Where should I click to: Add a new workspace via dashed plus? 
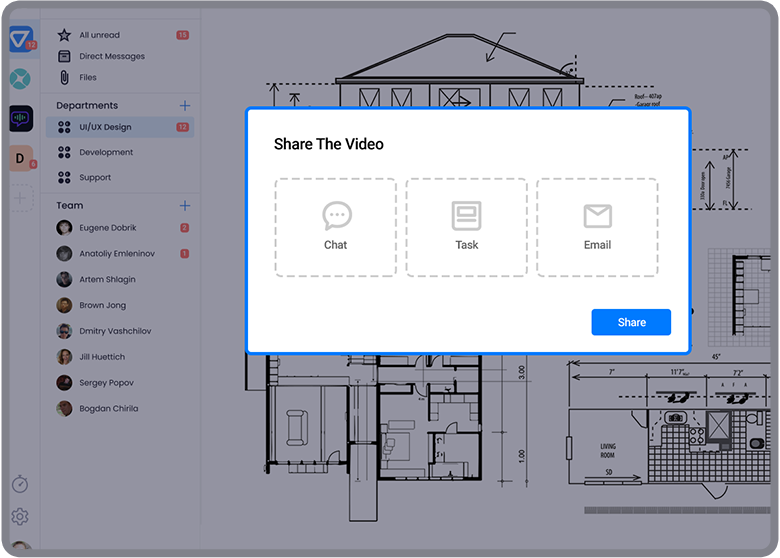pos(20,198)
